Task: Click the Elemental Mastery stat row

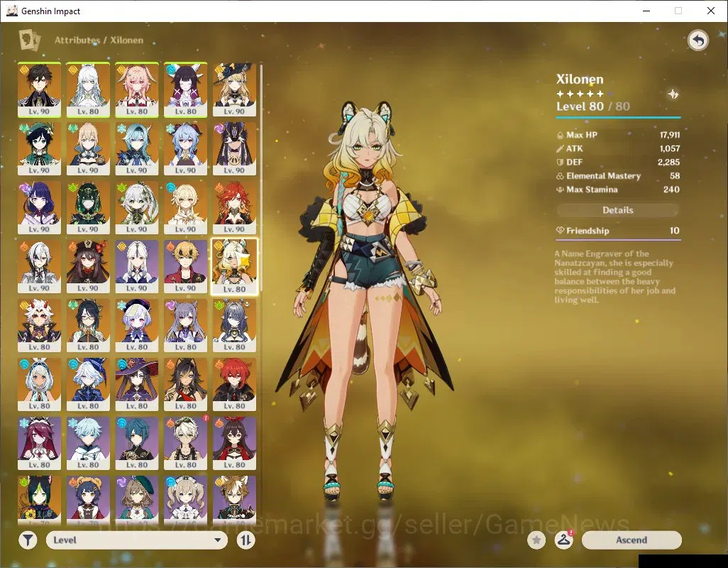Action: (x=618, y=176)
